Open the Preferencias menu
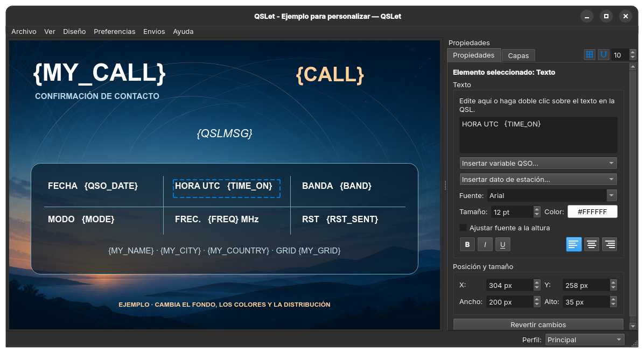Viewport: 644px width, 353px height. [115, 32]
